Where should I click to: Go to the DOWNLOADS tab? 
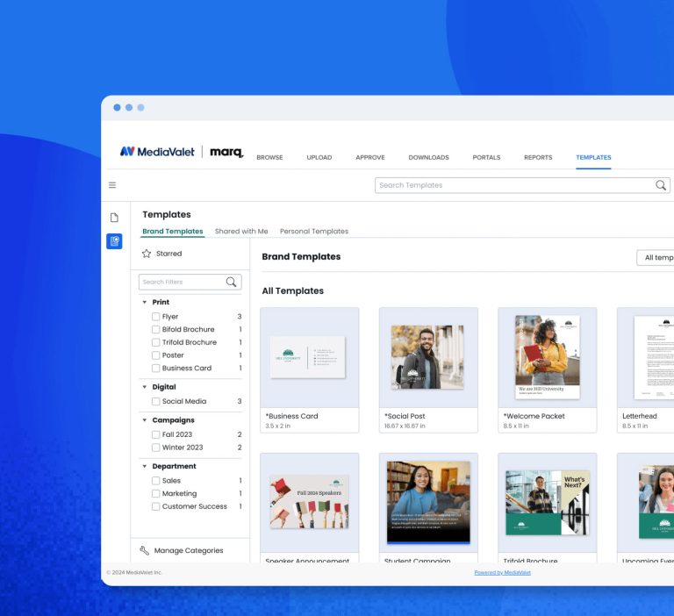[428, 157]
